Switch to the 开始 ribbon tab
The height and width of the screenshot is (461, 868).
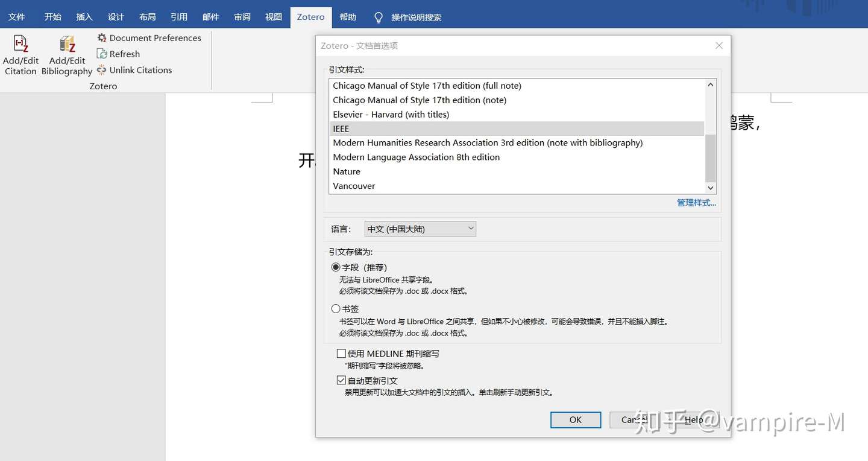pos(53,17)
